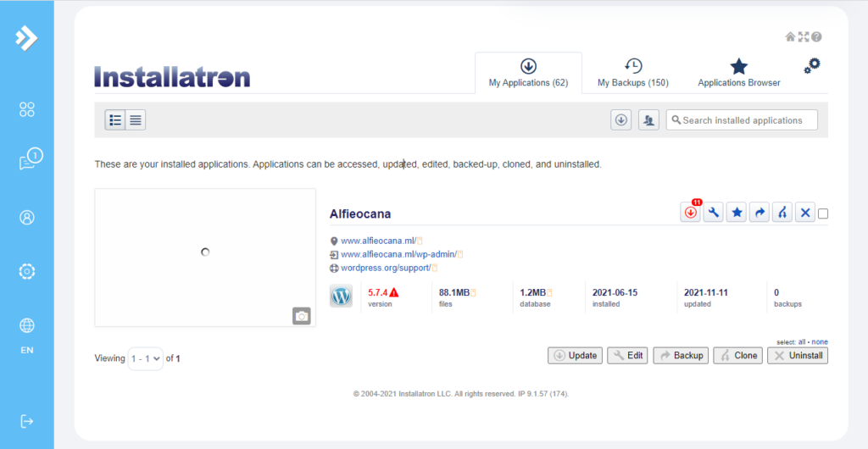
Task: Click the Installatron logo
Action: (x=172, y=77)
